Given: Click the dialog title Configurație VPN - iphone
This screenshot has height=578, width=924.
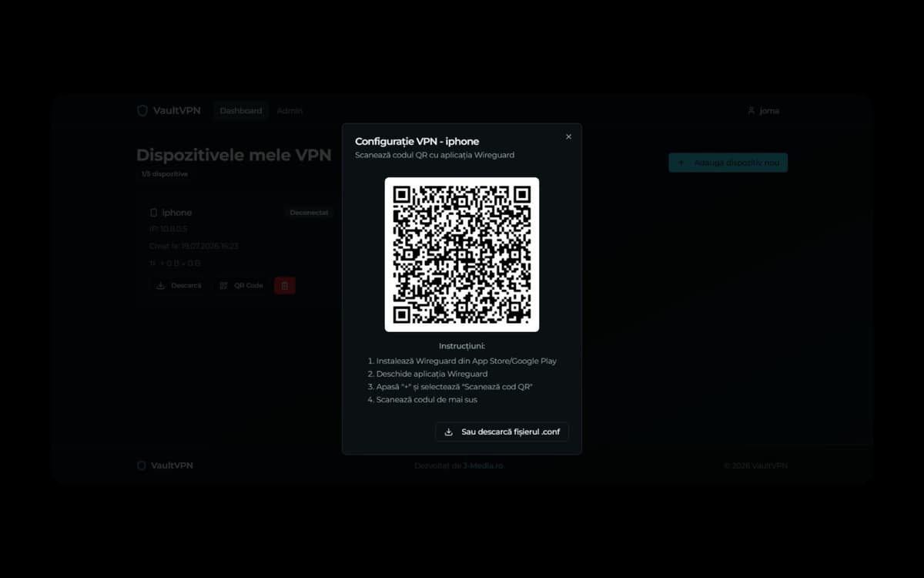Looking at the screenshot, I should (417, 141).
